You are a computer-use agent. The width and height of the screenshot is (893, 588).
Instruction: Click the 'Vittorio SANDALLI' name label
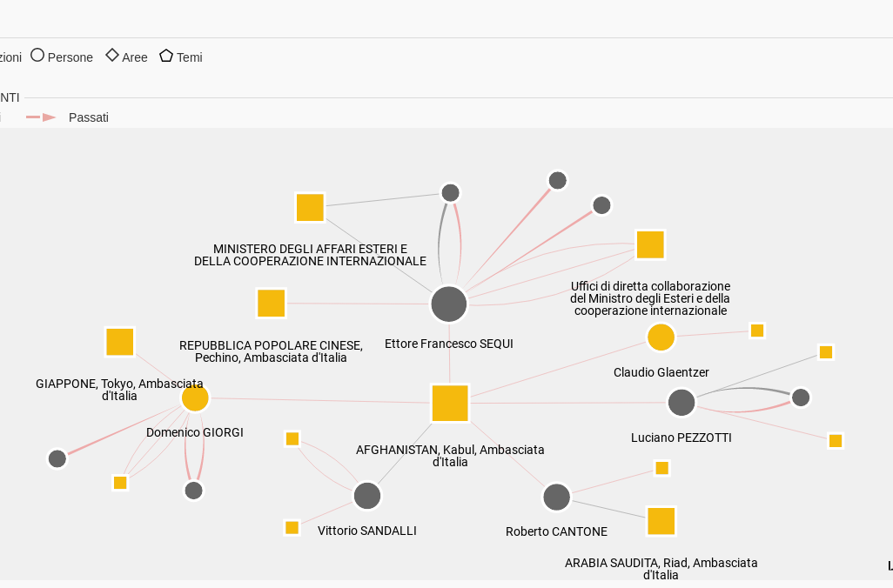pos(366,531)
